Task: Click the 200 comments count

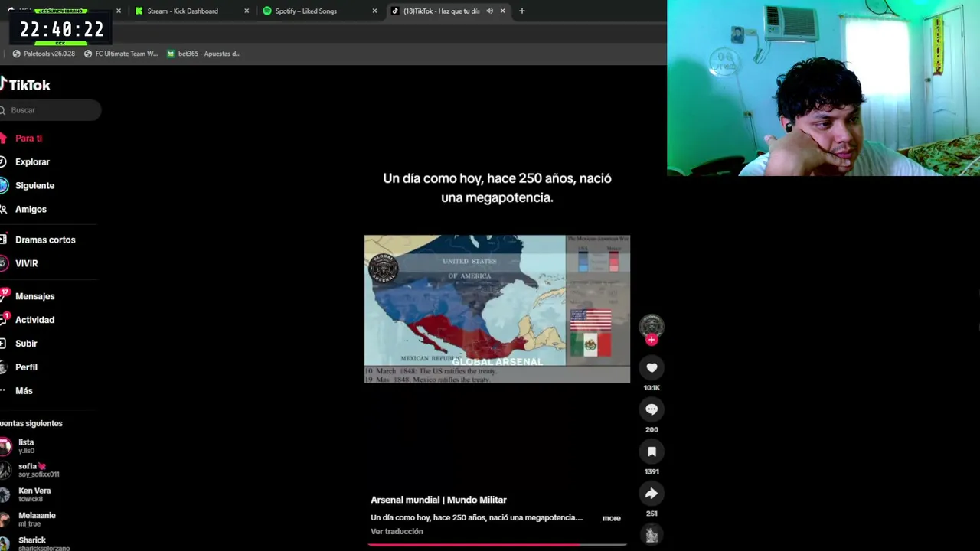Action: pos(652,430)
